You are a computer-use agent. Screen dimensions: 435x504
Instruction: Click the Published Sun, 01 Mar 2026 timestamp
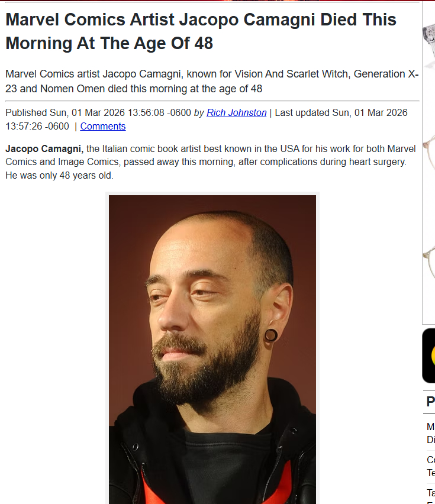point(98,113)
